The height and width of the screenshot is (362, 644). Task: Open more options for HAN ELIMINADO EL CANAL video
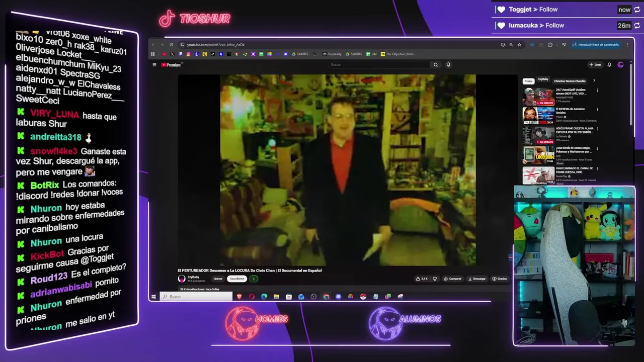(x=597, y=168)
